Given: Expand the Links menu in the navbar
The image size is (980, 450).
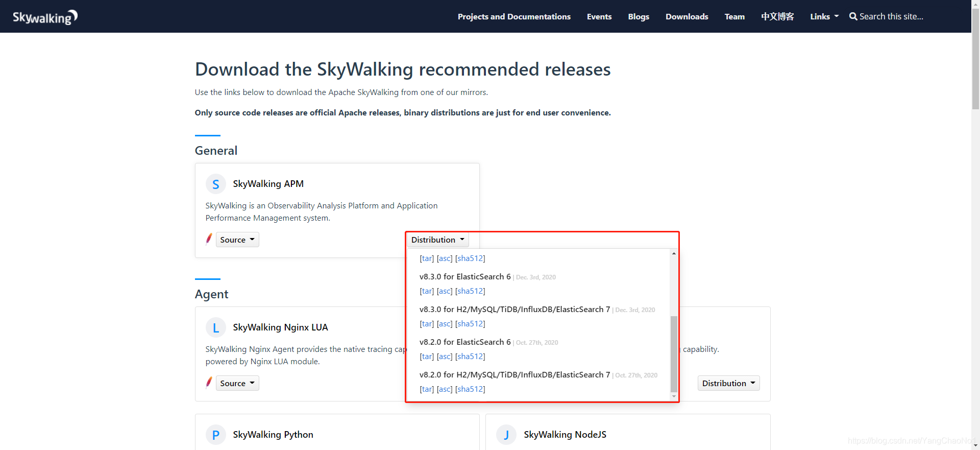Looking at the screenshot, I should 824,16.
